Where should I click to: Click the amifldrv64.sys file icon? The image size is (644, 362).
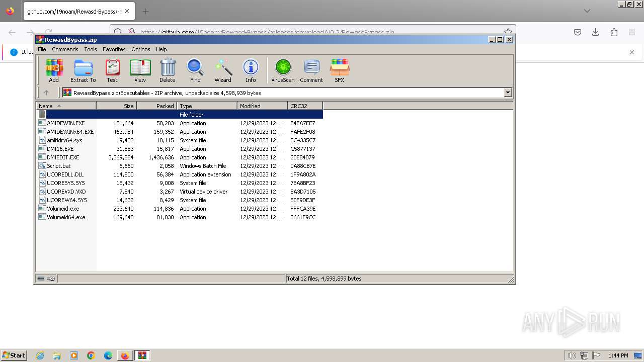(x=42, y=140)
